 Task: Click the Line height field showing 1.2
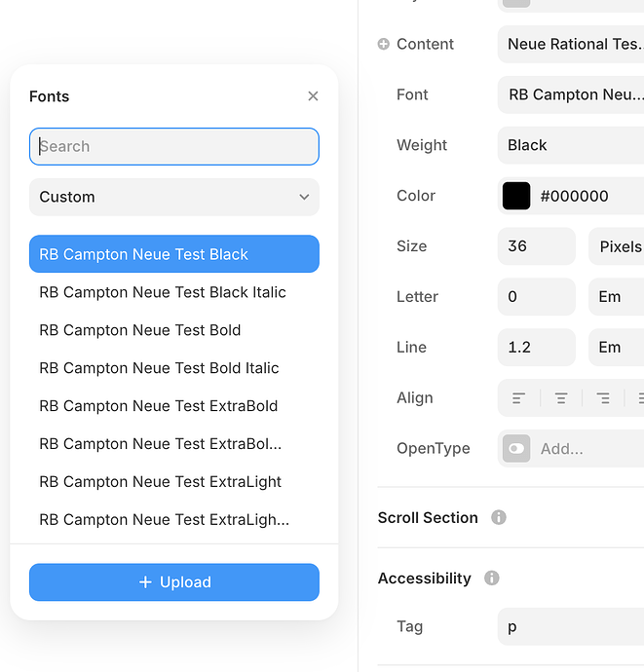pos(536,348)
